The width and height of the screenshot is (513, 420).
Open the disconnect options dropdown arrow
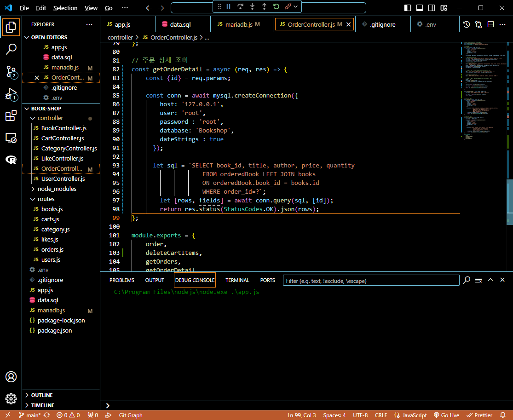click(296, 6)
